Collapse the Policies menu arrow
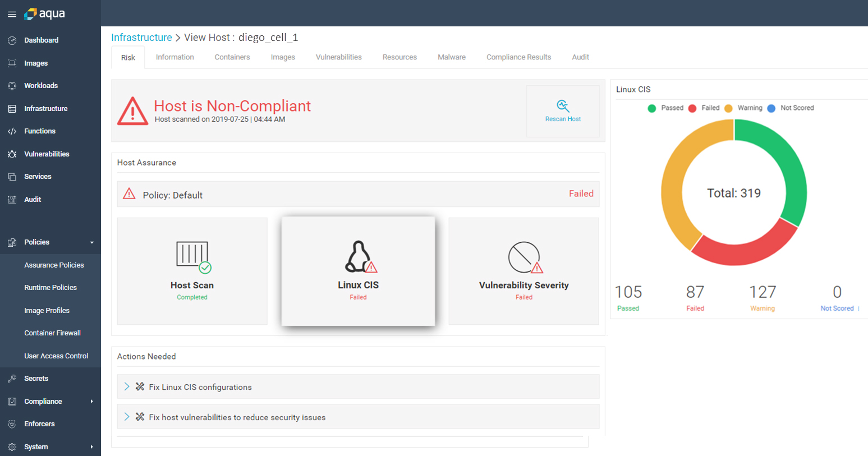Viewport: 868px width, 456px height. 92,243
